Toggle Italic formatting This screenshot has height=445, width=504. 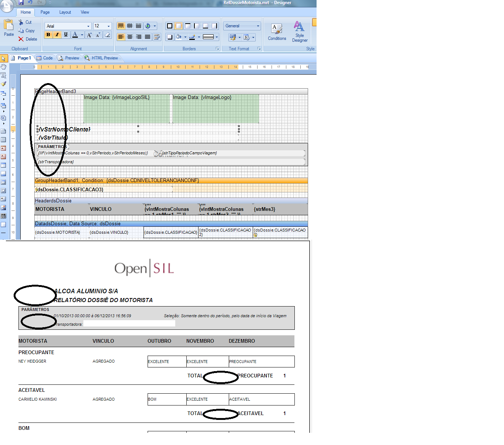(57, 35)
